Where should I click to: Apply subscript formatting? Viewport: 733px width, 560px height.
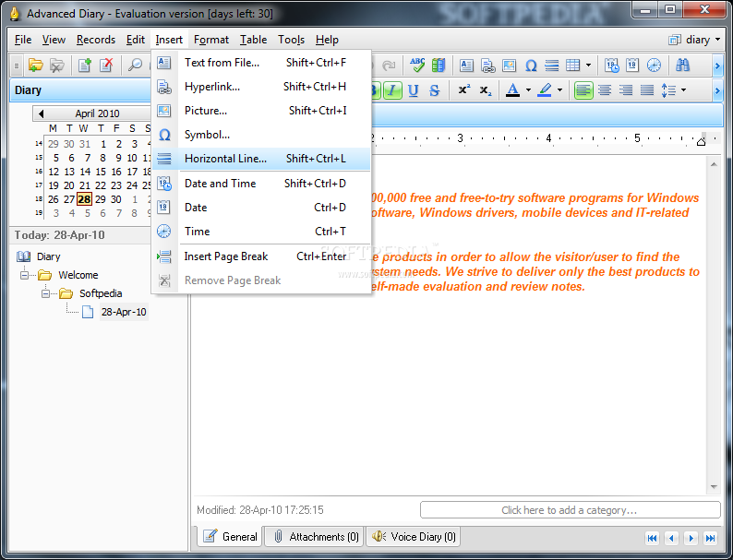[x=486, y=90]
